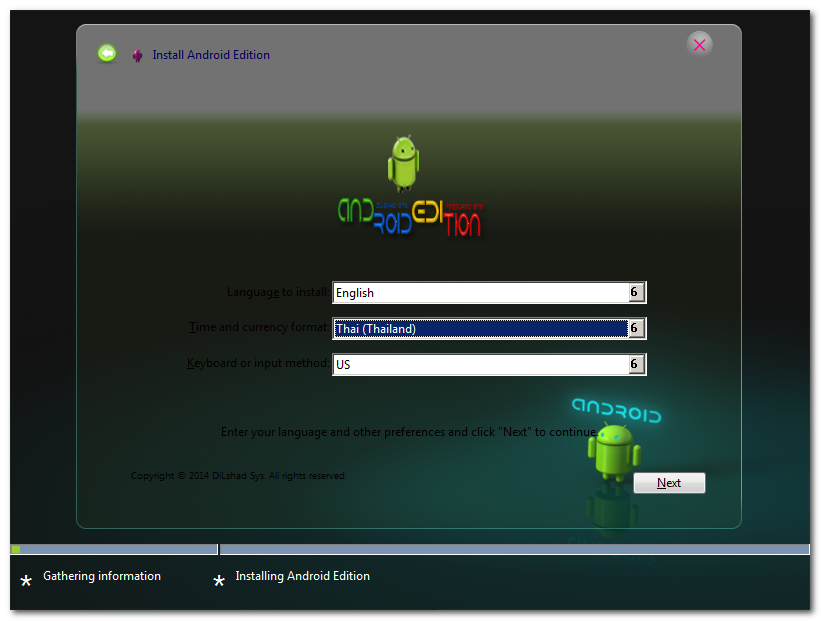Open the Language to install dropdown arrow

click(x=636, y=292)
